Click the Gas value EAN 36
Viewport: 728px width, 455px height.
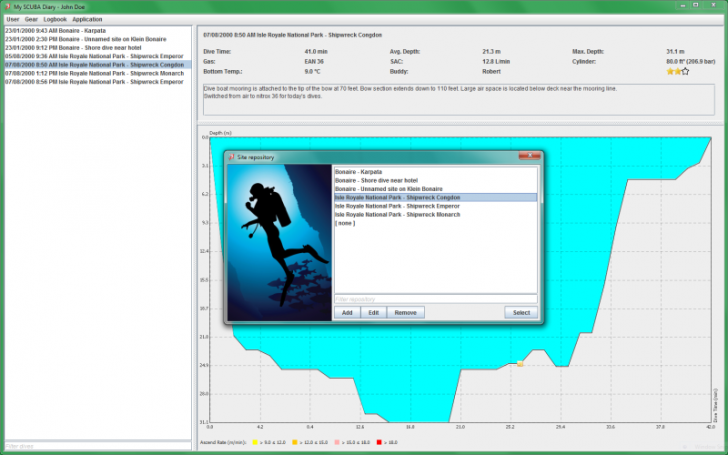[314, 61]
